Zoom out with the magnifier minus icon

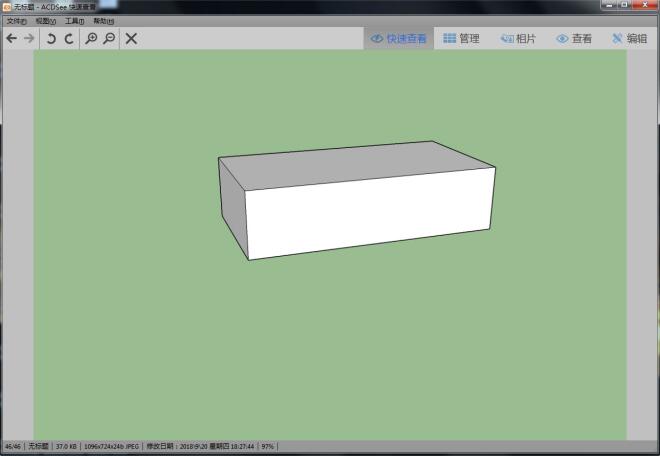tap(109, 39)
